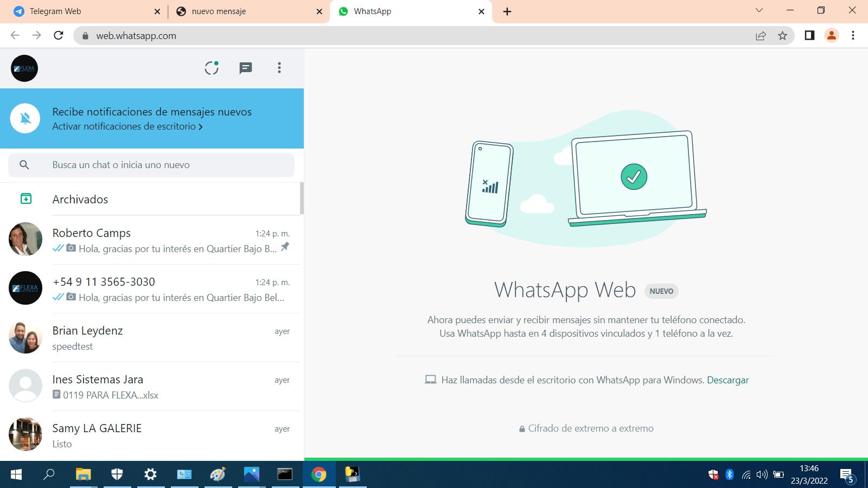Open Settings gear in taskbar
The width and height of the screenshot is (868, 488).
click(150, 474)
